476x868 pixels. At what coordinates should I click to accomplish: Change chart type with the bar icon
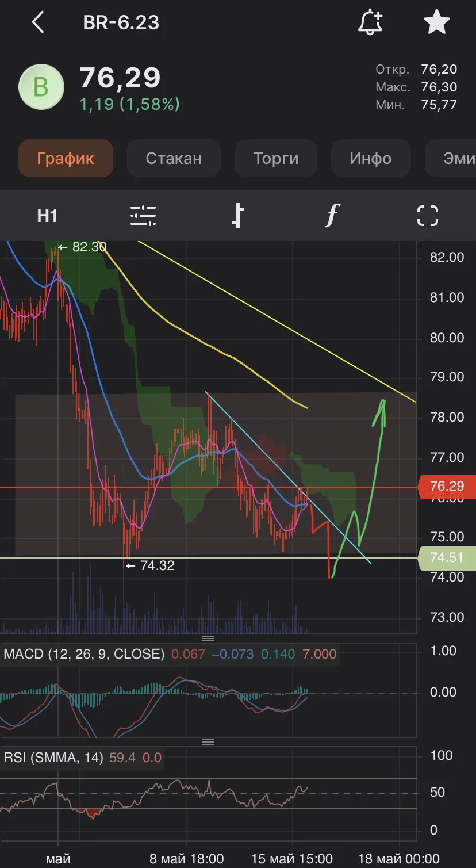238,216
